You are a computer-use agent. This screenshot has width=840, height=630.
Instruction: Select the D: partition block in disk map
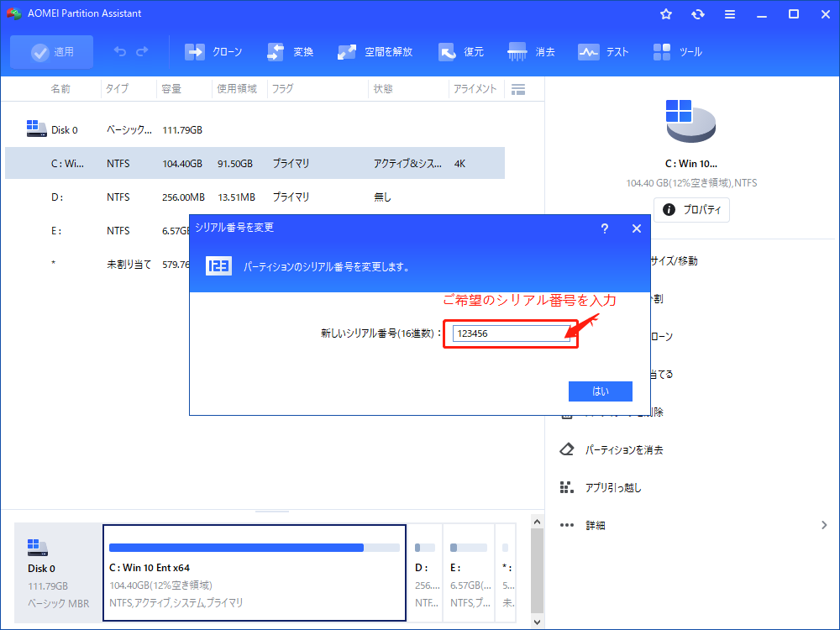426,573
